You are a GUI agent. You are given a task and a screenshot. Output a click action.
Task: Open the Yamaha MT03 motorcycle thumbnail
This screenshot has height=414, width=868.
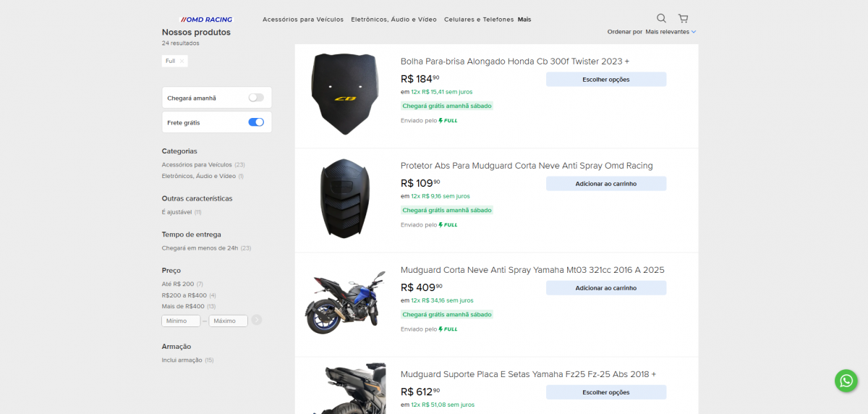coord(346,303)
